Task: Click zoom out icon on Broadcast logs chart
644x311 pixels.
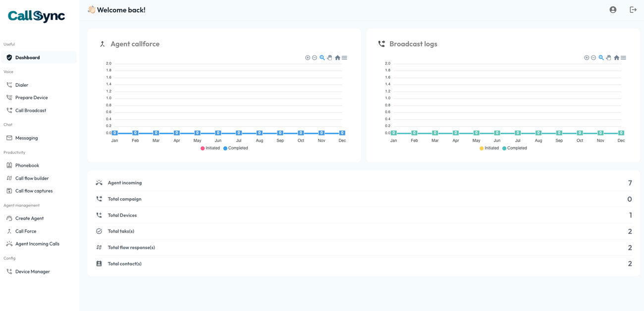Action: pyautogui.click(x=593, y=58)
